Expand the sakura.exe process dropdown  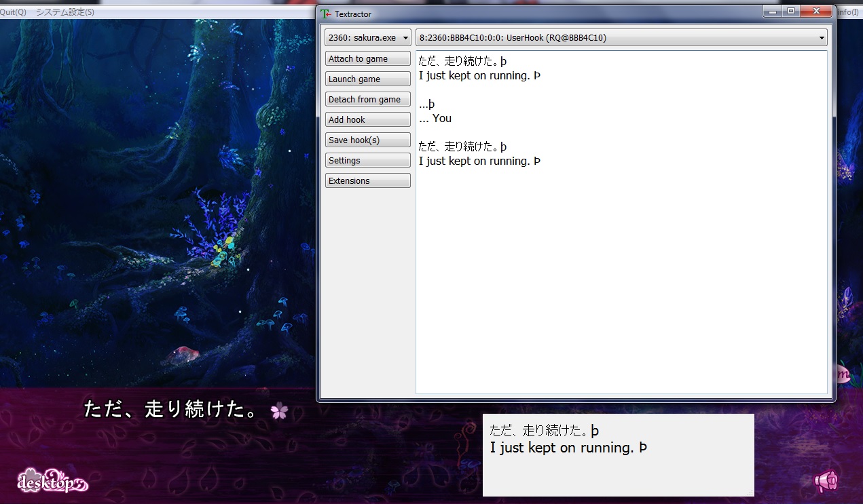click(x=367, y=37)
